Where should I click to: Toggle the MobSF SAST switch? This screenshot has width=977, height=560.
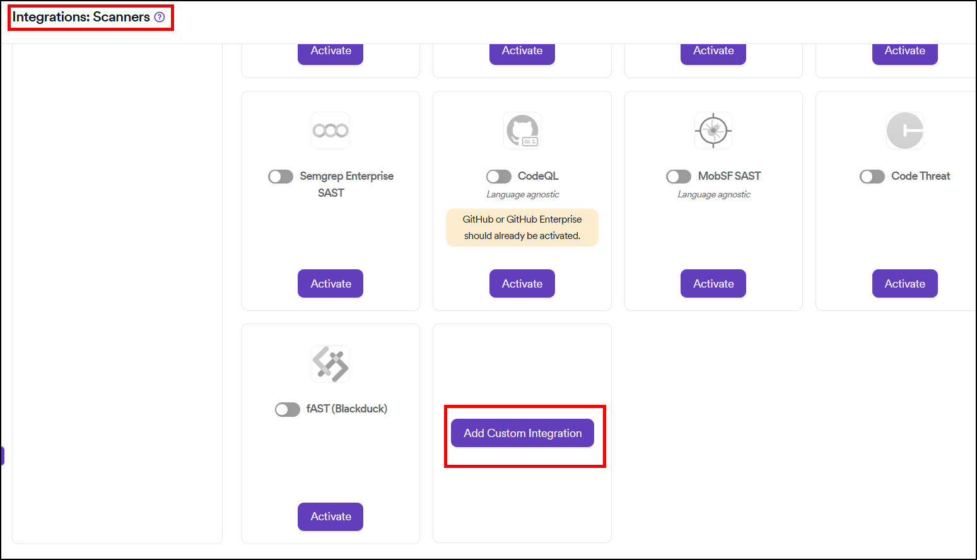coord(679,177)
